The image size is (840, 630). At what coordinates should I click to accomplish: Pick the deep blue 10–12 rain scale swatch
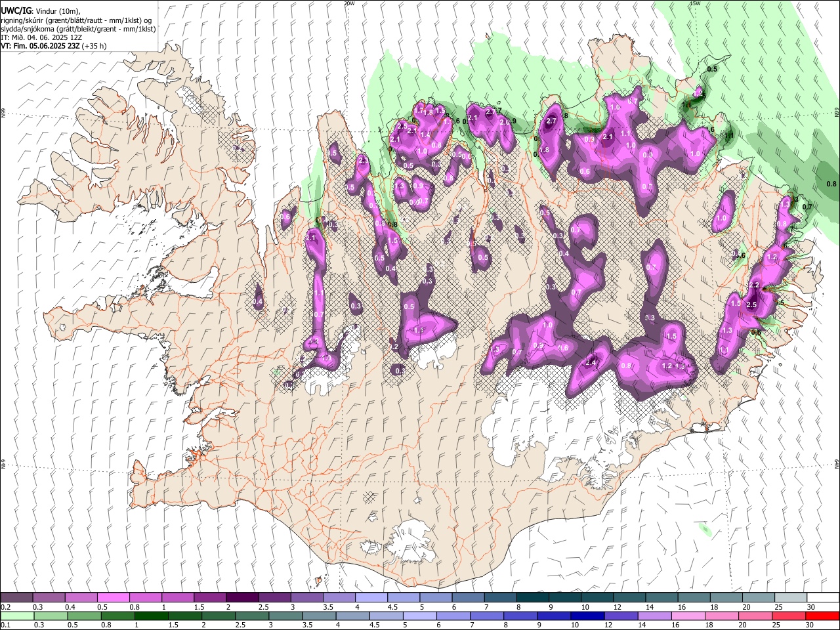(x=587, y=616)
